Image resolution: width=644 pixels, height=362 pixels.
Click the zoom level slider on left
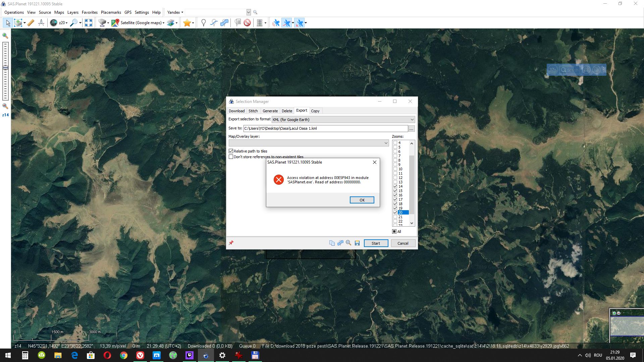[x=5, y=68]
